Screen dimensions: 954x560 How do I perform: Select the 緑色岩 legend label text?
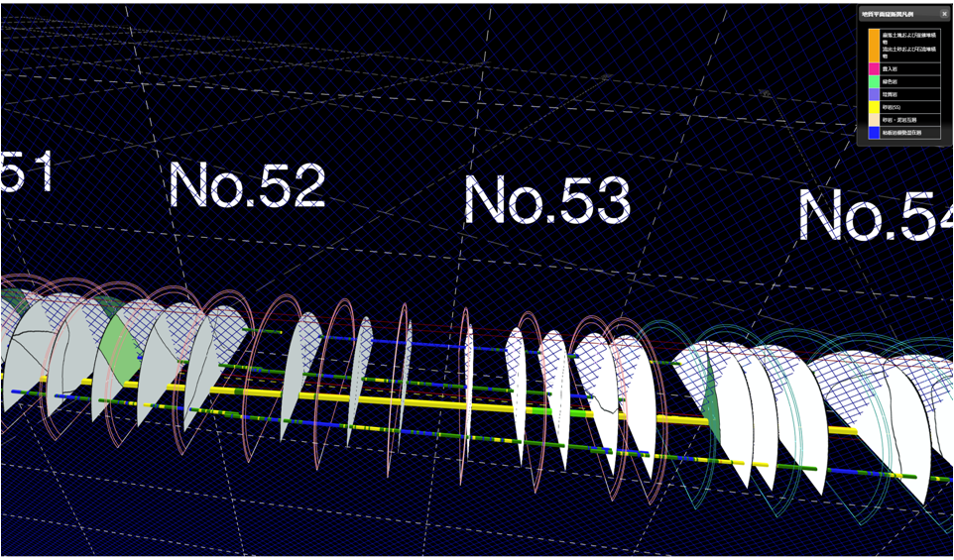coord(890,81)
